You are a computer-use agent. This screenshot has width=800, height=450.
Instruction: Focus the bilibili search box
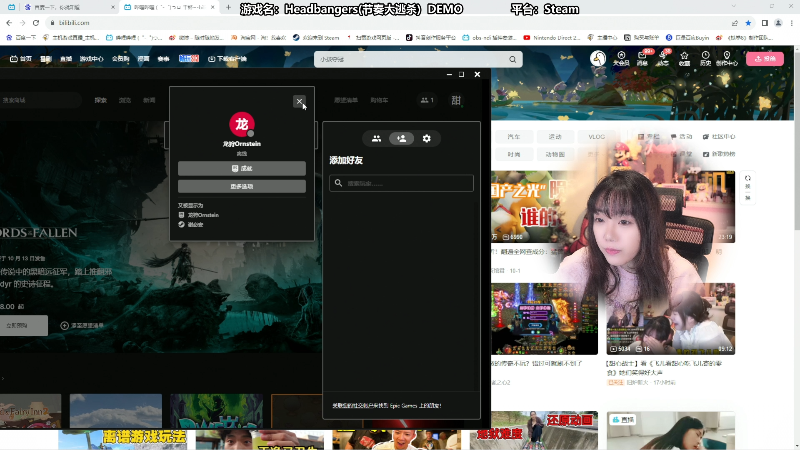click(412, 59)
